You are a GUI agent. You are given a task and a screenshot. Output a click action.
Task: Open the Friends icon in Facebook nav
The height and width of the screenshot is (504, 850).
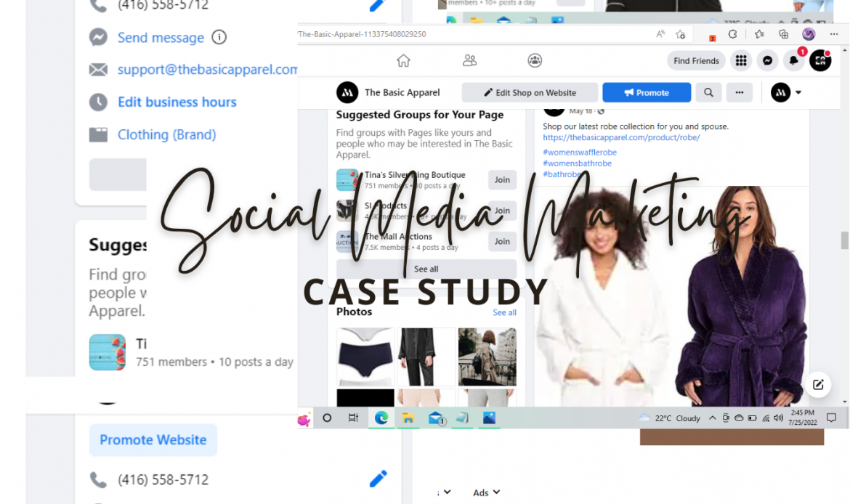(x=469, y=60)
